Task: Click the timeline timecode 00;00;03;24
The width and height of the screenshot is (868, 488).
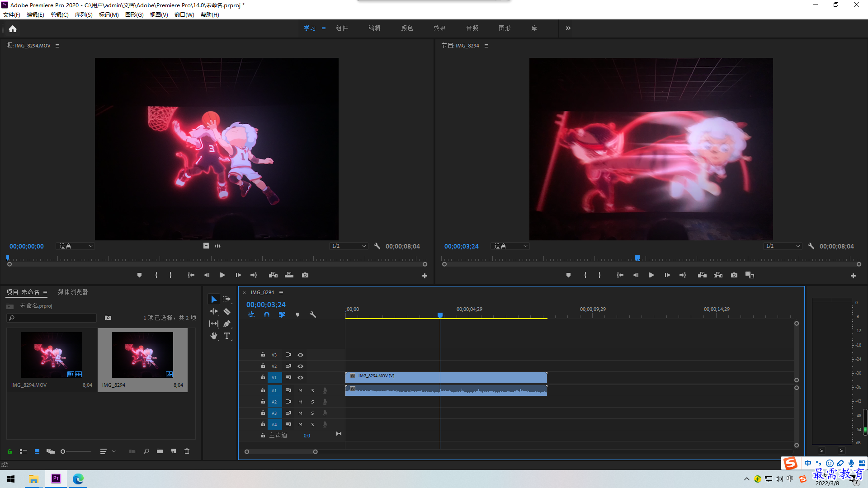Action: coord(266,305)
